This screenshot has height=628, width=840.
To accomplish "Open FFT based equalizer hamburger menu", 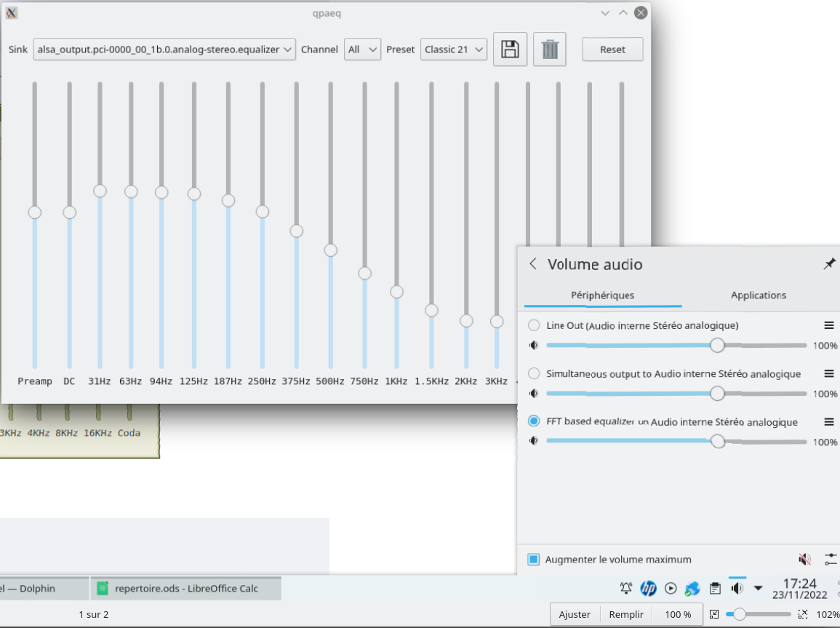I will (x=829, y=422).
